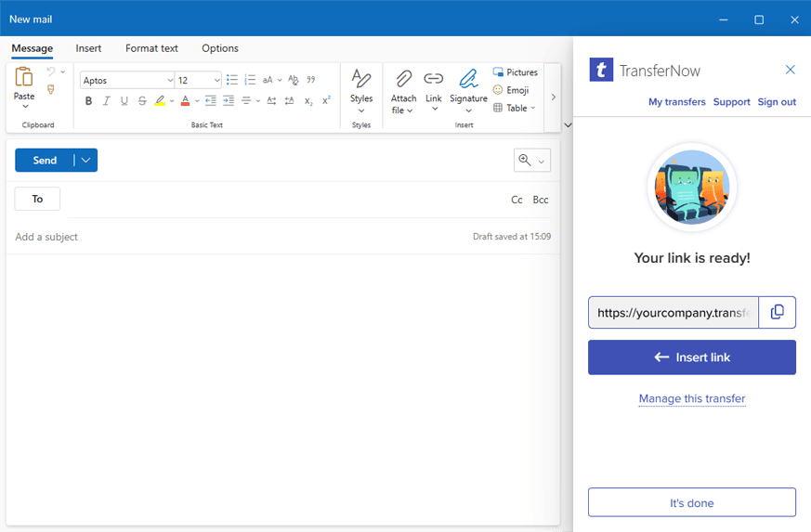Toggle bold formatting in ribbon
Viewport: 811px width, 532px height.
[x=89, y=101]
